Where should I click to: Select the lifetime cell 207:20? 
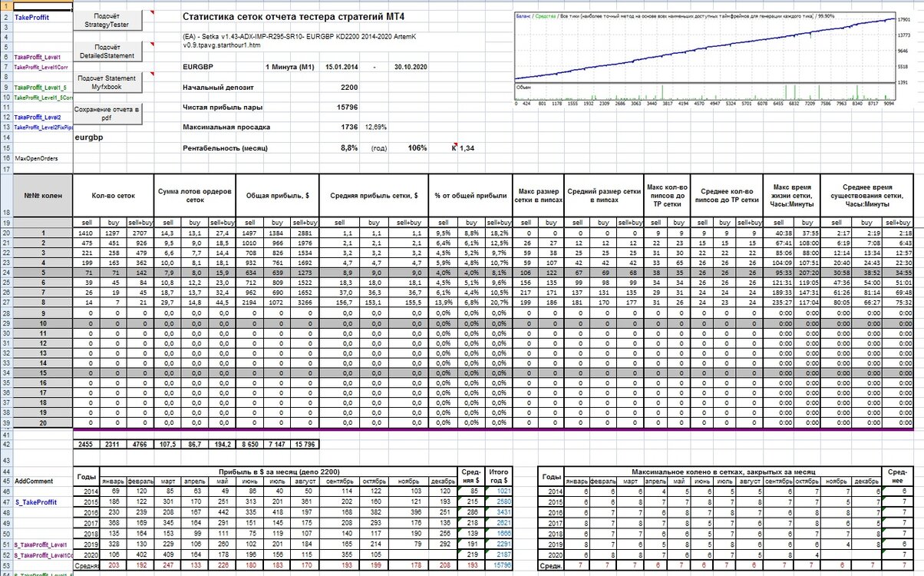[806, 272]
